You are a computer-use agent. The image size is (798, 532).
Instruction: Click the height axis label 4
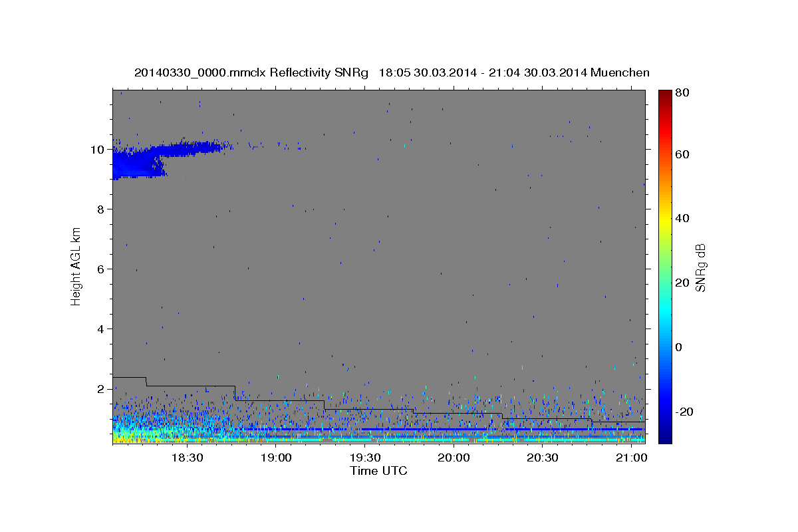click(100, 329)
